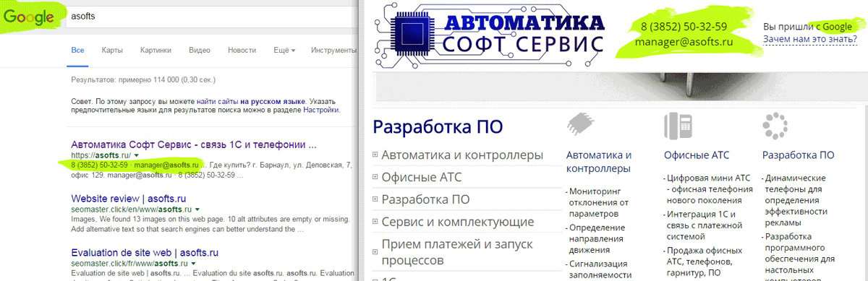Image resolution: width=868 pixels, height=281 pixels.
Task: Switch to the Картинки search tab
Action: click(x=156, y=50)
